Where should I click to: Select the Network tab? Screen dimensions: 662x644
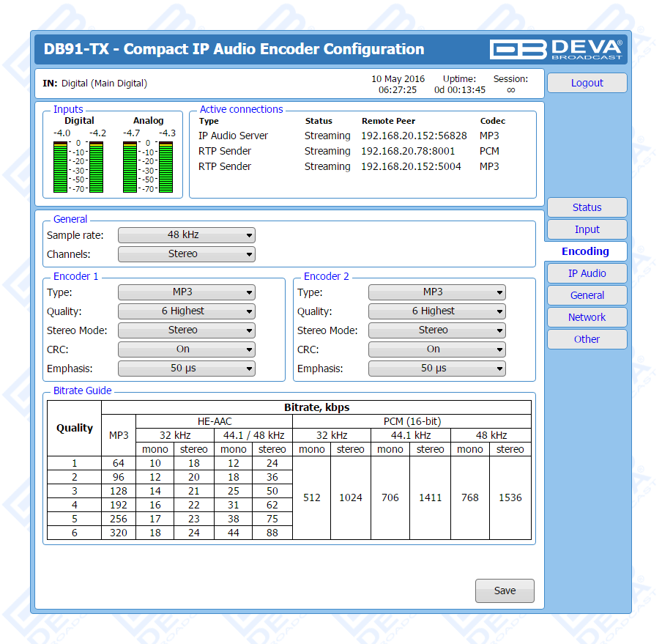coord(587,317)
